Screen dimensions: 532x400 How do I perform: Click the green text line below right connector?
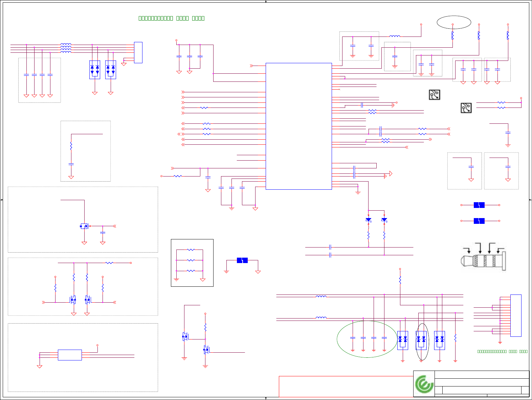click(x=502, y=351)
